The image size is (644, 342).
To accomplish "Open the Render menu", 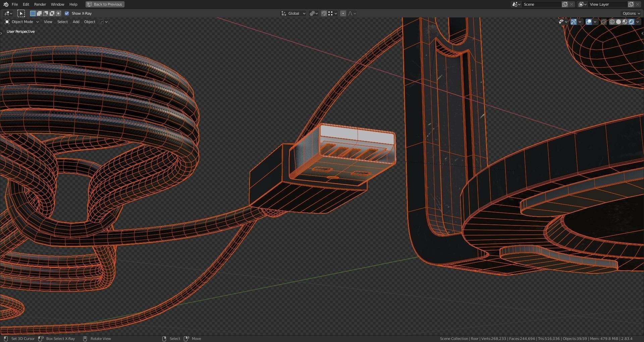I will coord(40,4).
